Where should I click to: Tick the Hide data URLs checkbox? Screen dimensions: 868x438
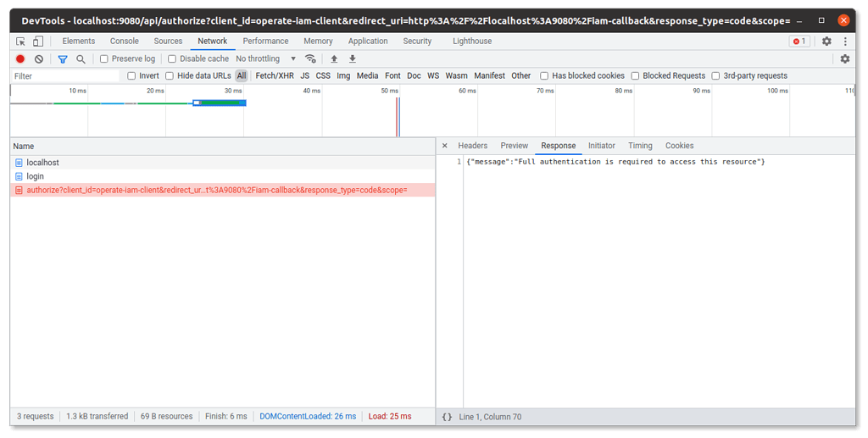(x=170, y=75)
